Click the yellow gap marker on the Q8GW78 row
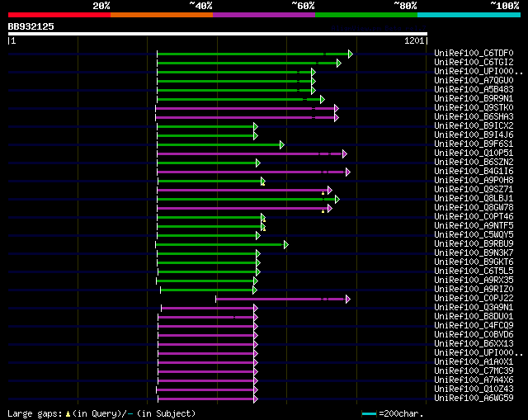 [323, 211]
